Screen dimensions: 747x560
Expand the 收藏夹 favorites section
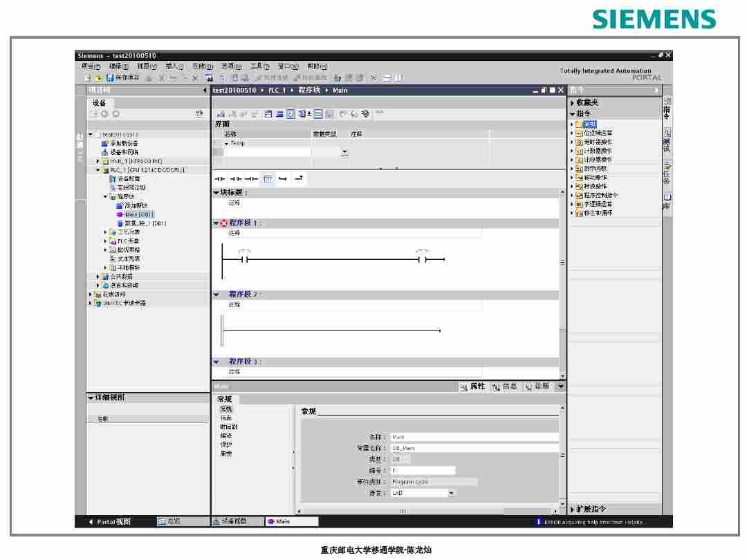[x=572, y=103]
